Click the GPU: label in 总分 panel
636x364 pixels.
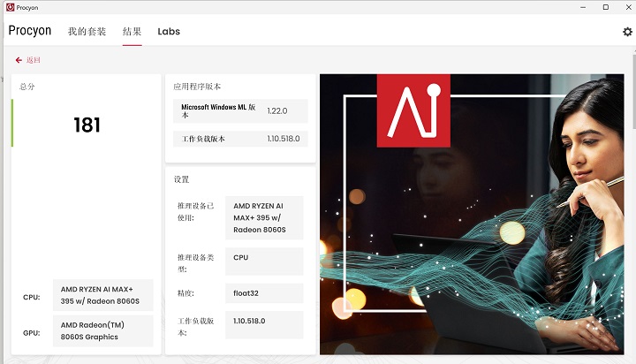click(31, 333)
